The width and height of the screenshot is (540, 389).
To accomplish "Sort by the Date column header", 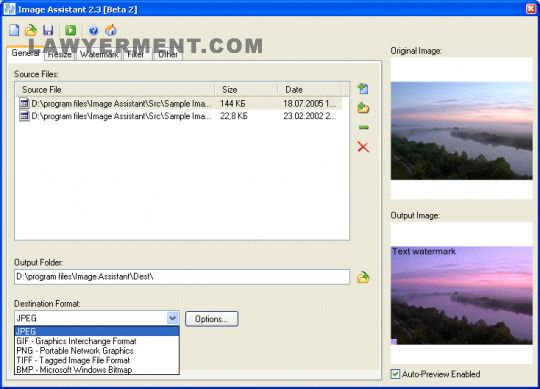I will pyautogui.click(x=309, y=90).
